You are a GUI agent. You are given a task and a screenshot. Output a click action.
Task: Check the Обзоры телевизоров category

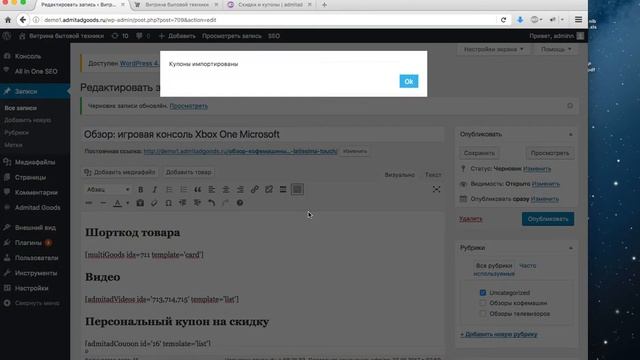[483, 314]
